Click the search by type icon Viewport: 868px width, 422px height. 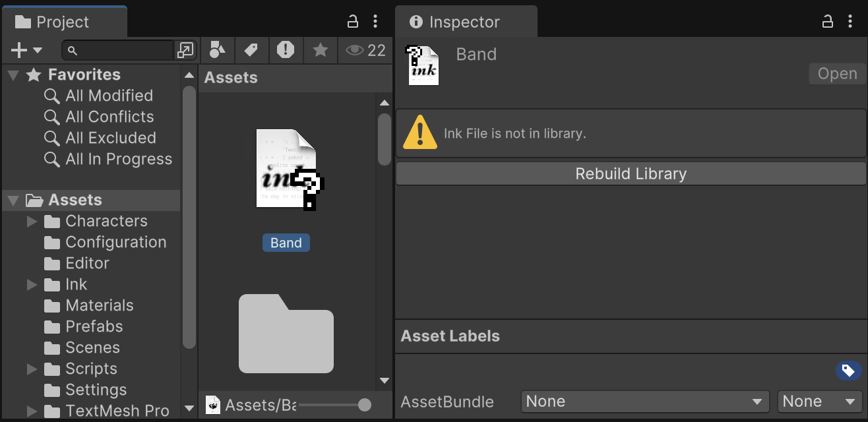[217, 49]
